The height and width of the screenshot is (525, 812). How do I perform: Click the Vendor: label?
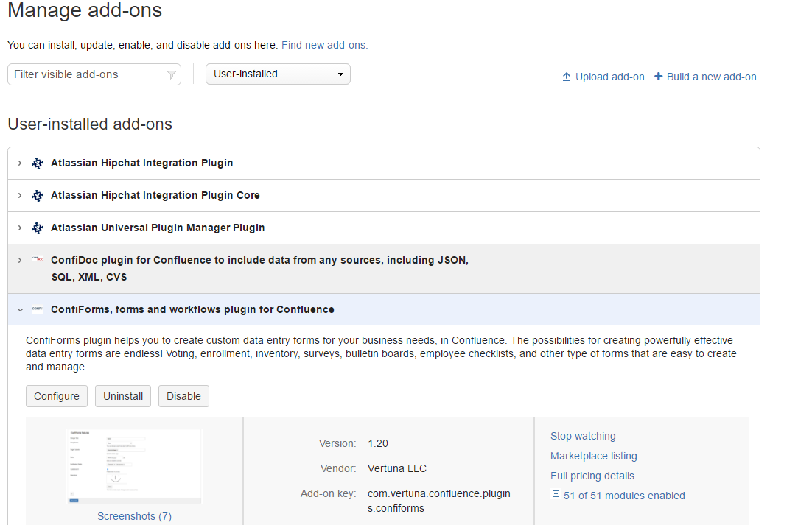338,468
